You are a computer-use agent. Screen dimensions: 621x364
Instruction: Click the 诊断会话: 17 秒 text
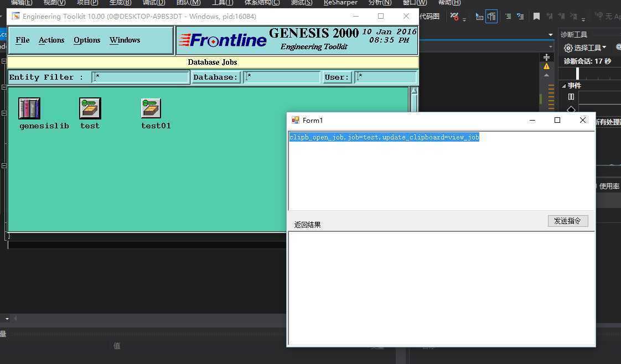[x=587, y=61]
